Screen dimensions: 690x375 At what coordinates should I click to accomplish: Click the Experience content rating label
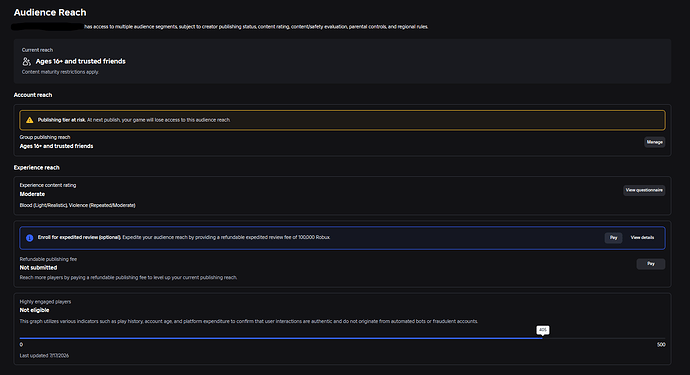[48, 185]
